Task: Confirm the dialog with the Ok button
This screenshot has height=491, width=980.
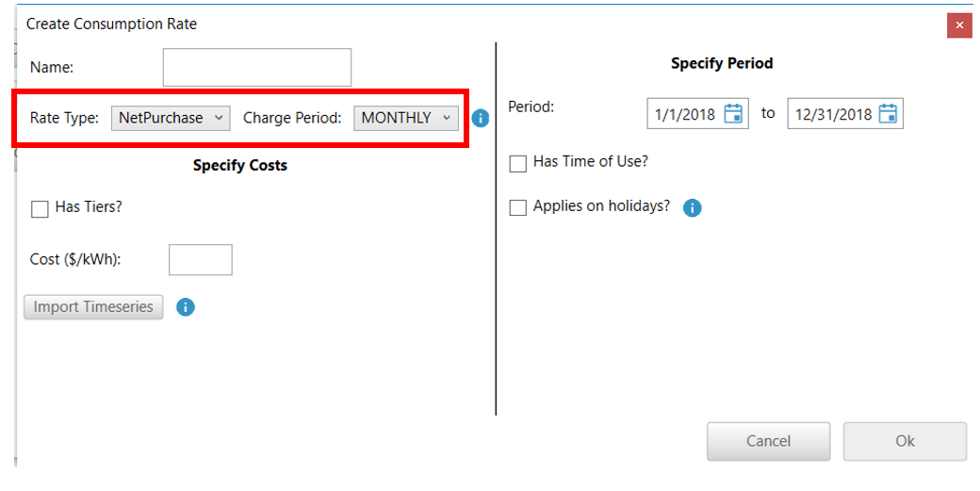Action: tap(905, 441)
